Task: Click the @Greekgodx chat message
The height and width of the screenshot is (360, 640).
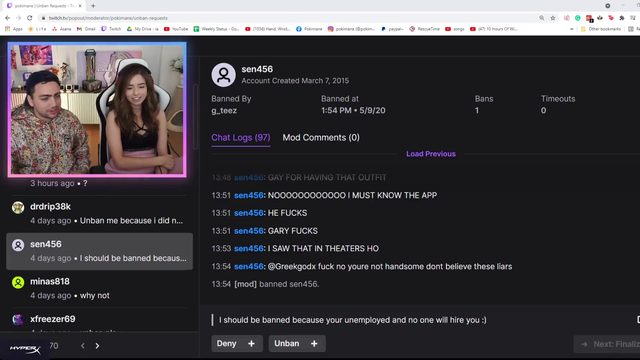Action: tap(390, 267)
